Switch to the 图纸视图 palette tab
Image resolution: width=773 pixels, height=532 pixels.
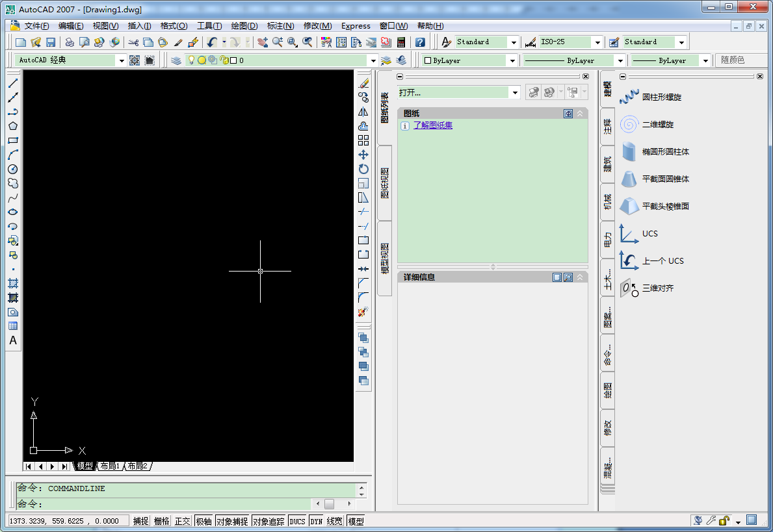coord(385,183)
